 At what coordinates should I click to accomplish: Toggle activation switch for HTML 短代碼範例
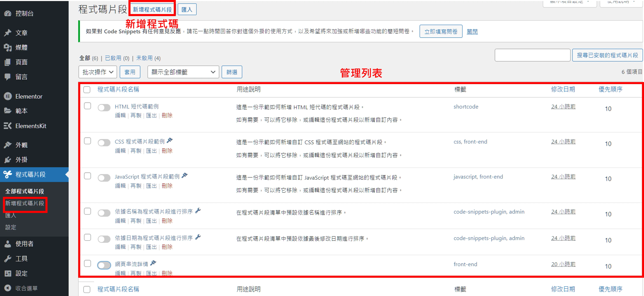104,108
